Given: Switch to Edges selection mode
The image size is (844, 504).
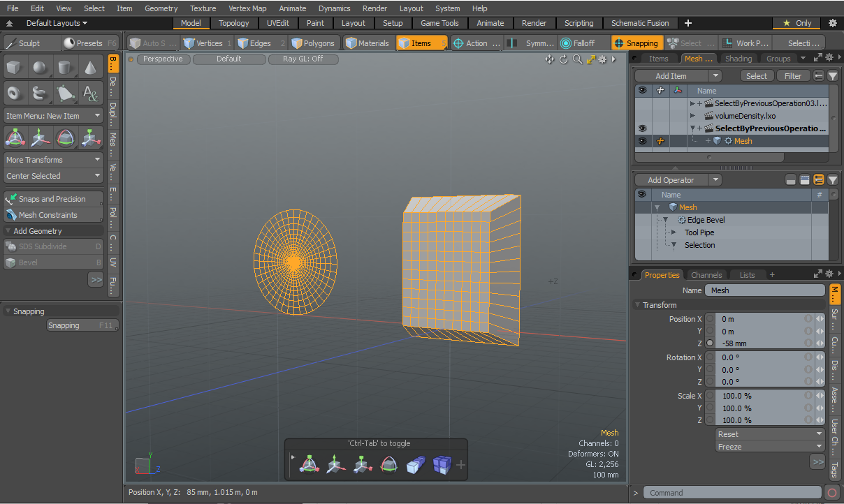Looking at the screenshot, I should coord(261,43).
